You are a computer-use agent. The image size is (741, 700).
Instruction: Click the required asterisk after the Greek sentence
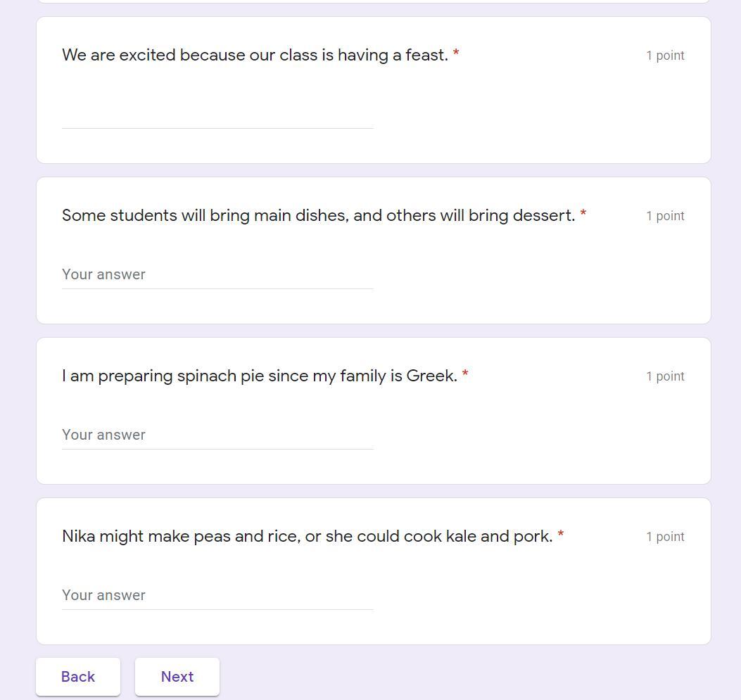coord(465,374)
